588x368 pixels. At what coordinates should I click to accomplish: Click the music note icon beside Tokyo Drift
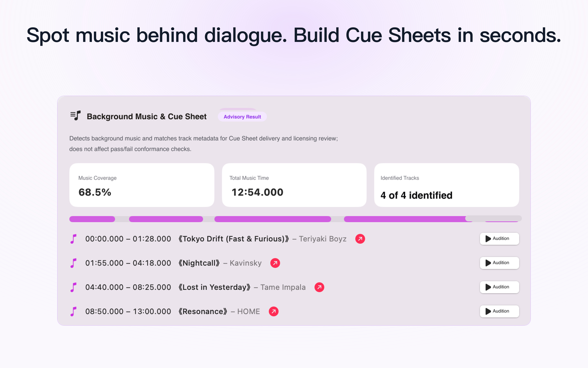73,239
